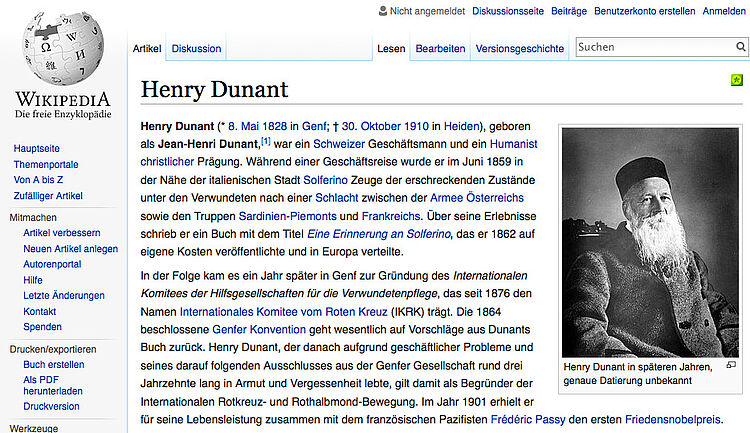750x433 pixels.
Task: Click the Drucken/exportieren sidebar heading
Action: pos(53,349)
